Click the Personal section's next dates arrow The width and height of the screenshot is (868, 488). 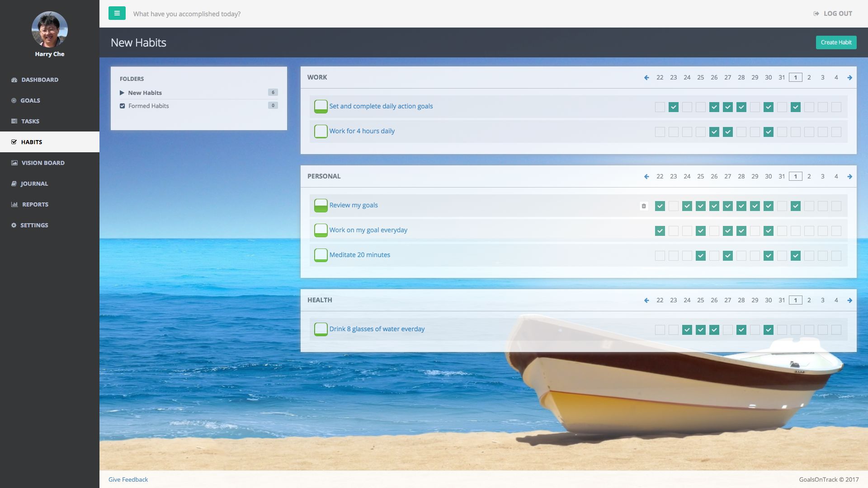849,177
